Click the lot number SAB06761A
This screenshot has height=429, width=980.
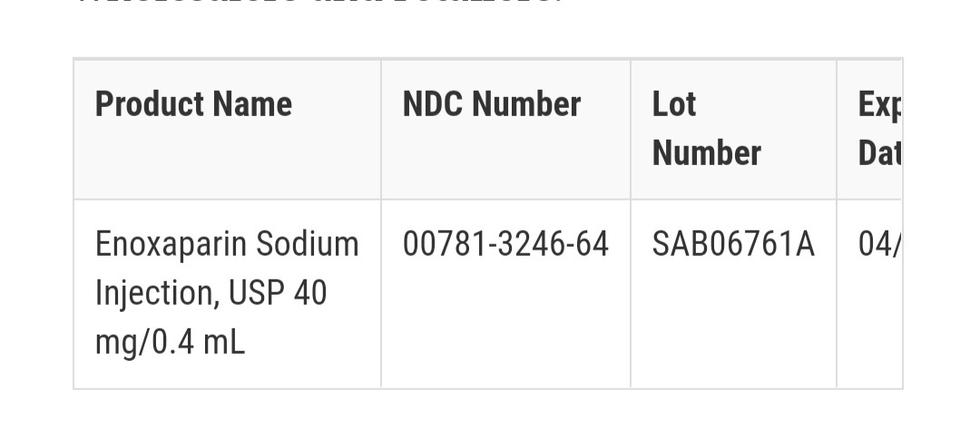734,244
